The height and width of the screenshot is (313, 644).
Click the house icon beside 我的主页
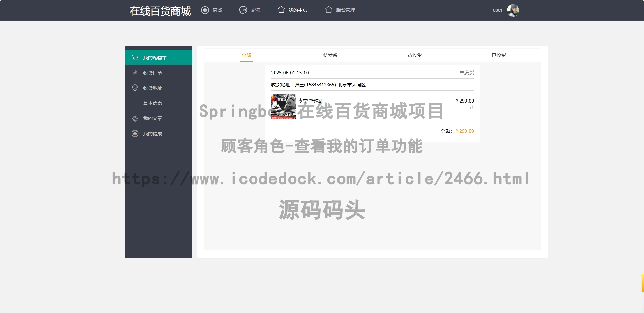pos(281,10)
